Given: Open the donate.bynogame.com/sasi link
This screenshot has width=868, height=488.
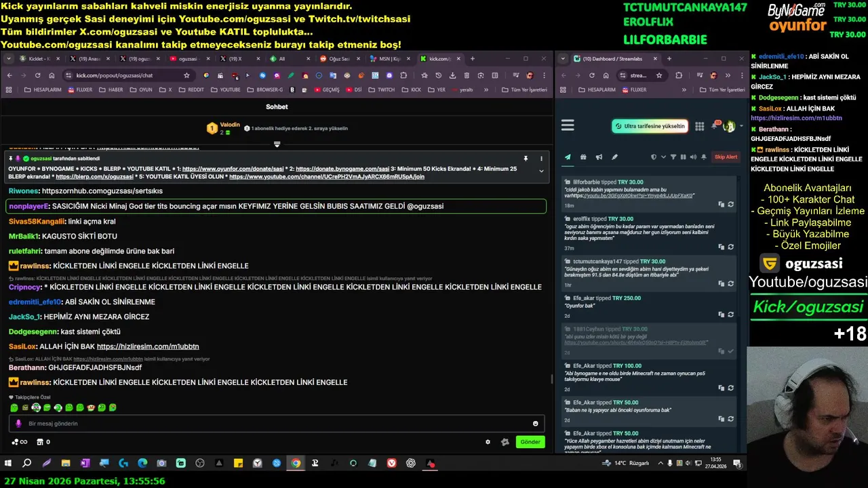Looking at the screenshot, I should click(342, 169).
